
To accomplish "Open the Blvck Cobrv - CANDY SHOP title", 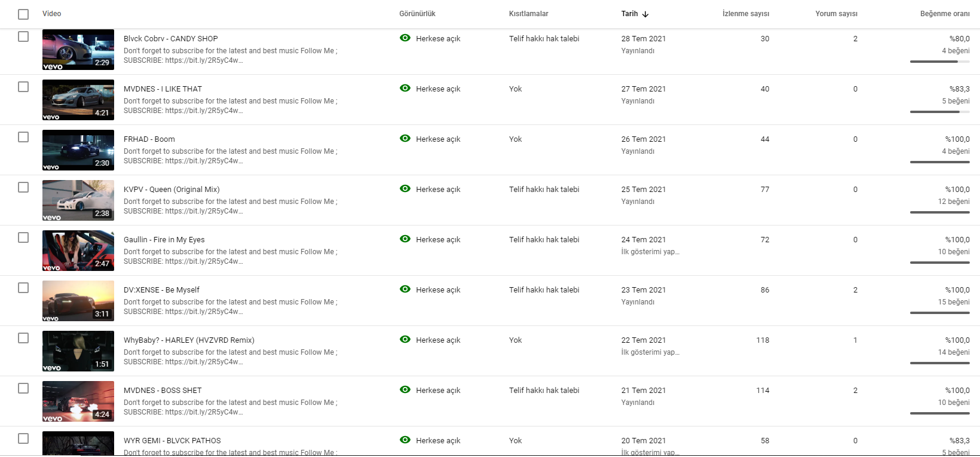I will pyautogui.click(x=170, y=39).
